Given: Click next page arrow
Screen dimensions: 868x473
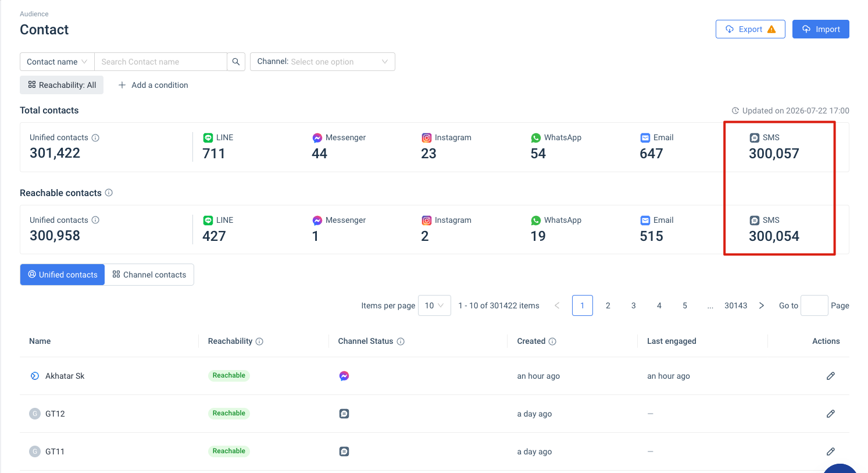Looking at the screenshot, I should 762,305.
